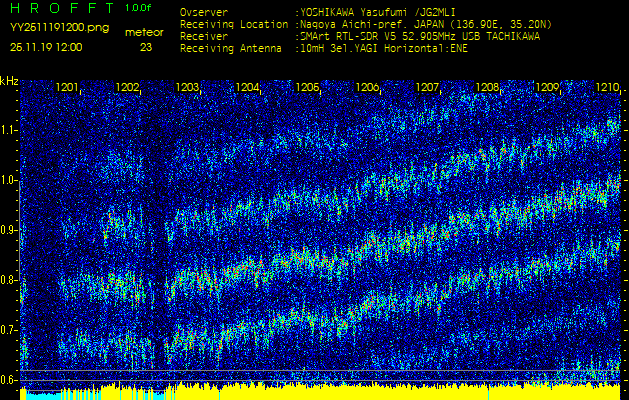Click the meteor count value 23
The image size is (629, 400).
click(x=146, y=47)
